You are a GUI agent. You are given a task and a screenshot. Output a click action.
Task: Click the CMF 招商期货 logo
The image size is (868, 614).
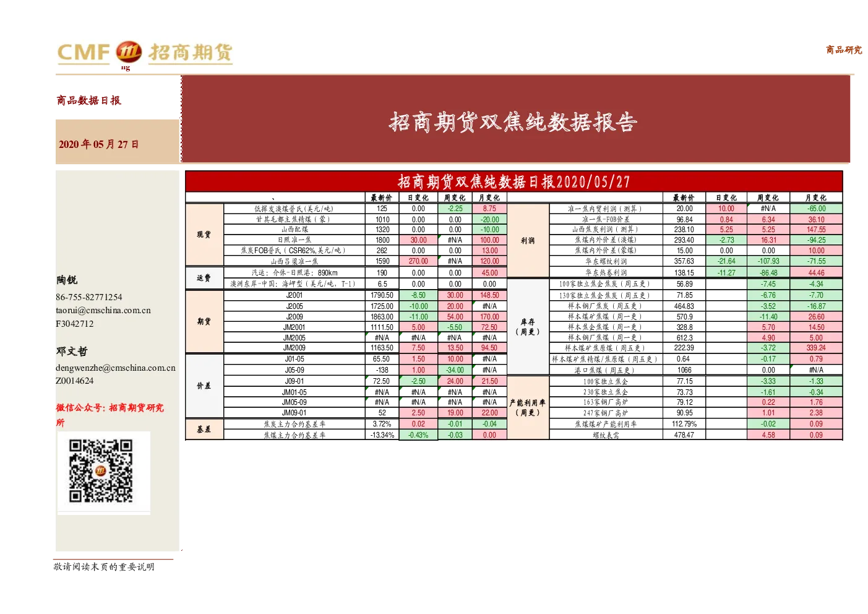[145, 53]
